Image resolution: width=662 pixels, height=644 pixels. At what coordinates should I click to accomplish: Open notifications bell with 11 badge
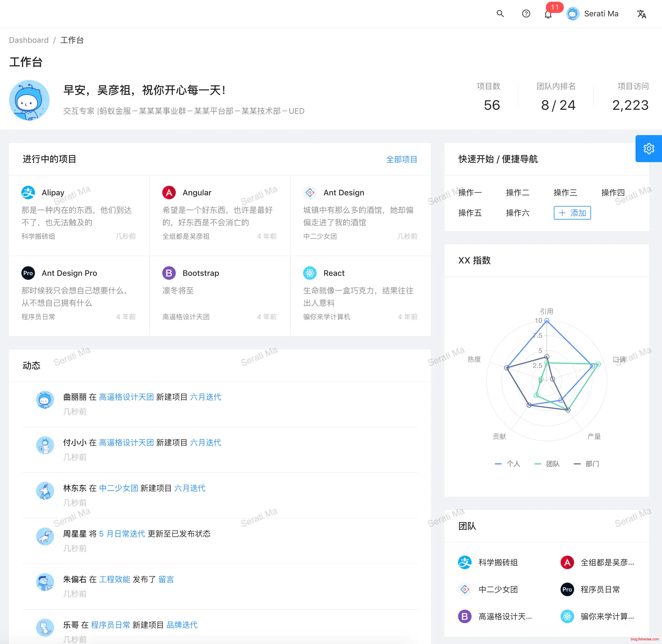(548, 14)
